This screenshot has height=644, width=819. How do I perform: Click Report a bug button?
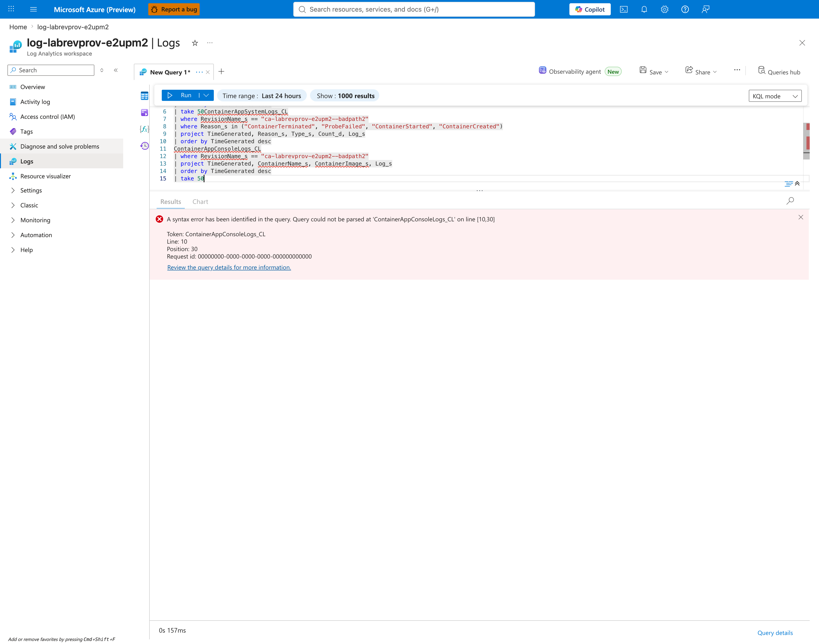pos(174,10)
